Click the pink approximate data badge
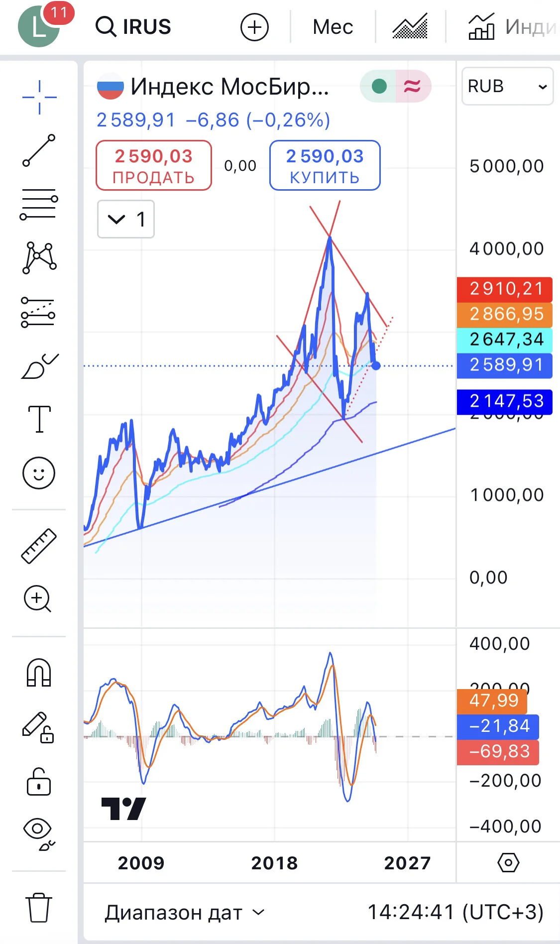 412,86
